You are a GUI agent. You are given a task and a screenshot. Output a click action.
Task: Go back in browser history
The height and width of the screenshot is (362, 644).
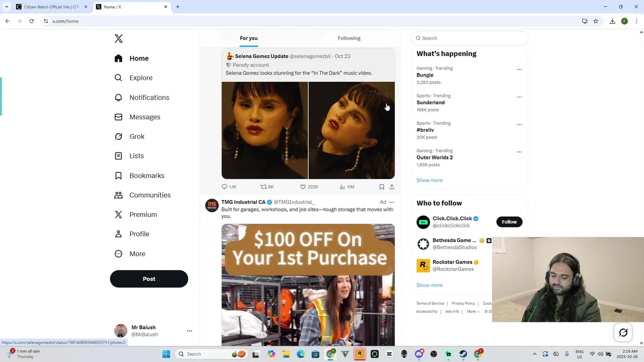7,21
